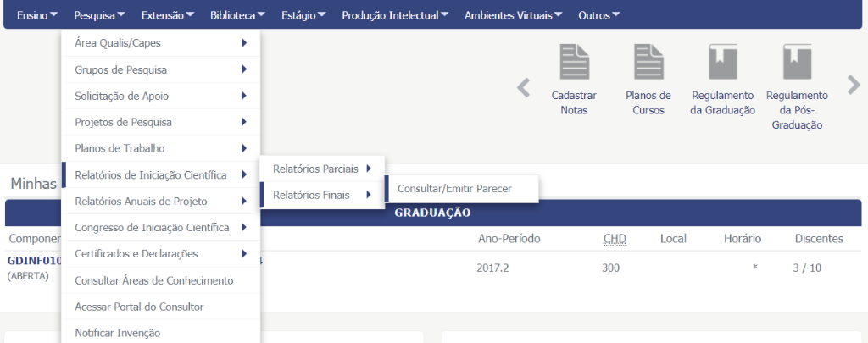Select Consultar/Emitir Parecer submenu item
The width and height of the screenshot is (868, 343).
tap(454, 189)
